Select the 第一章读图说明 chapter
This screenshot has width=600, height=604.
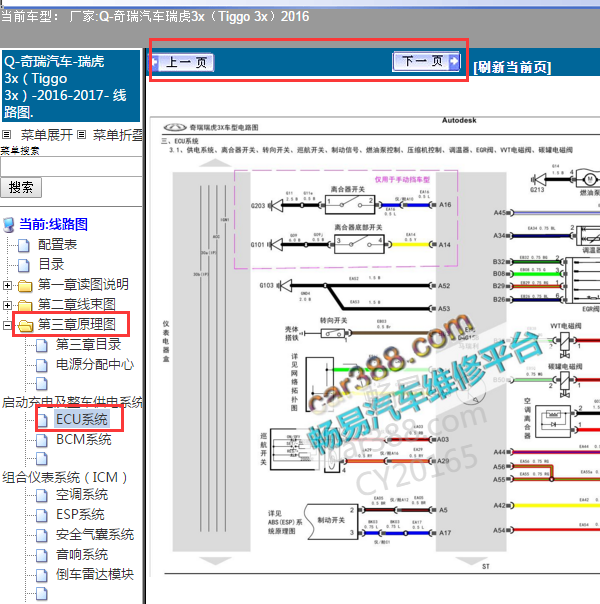point(83,284)
